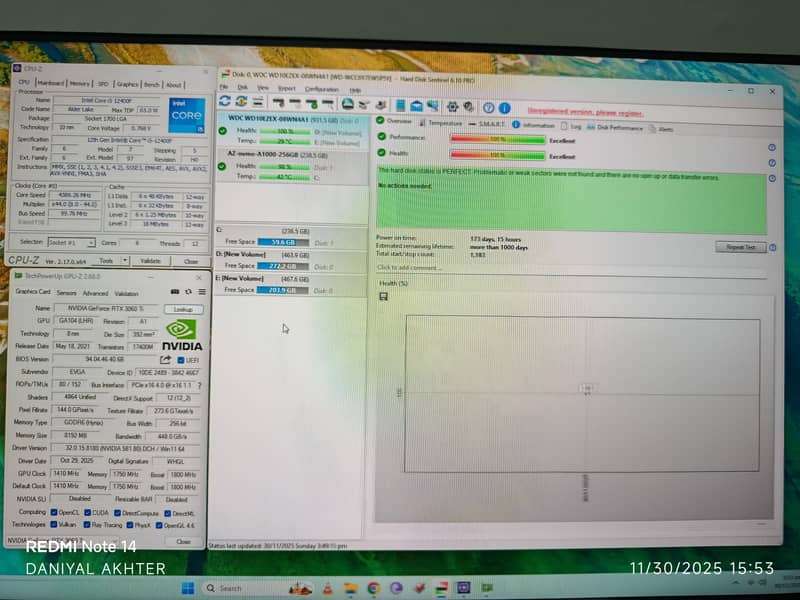Image resolution: width=800 pixels, height=600 pixels.
Task: Click the save icon above the Health chart
Action: (x=382, y=297)
